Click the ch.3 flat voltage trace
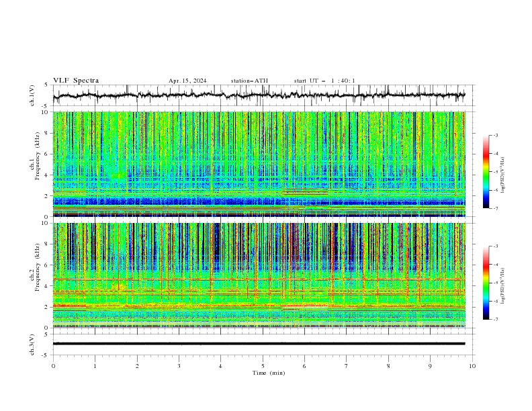The width and height of the screenshot is (532, 411). click(x=259, y=344)
